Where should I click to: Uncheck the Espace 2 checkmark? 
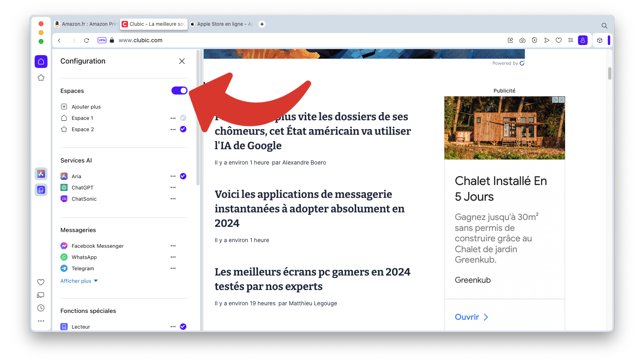(183, 129)
